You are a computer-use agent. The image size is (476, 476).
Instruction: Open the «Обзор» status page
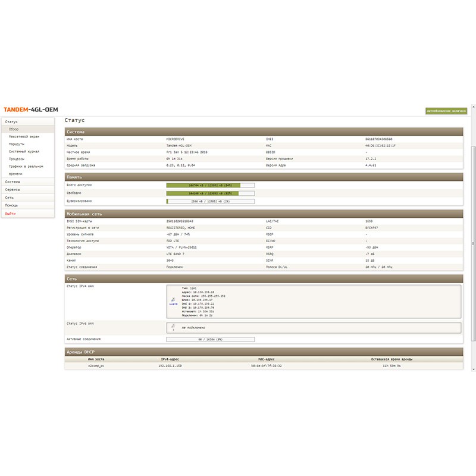(14, 129)
